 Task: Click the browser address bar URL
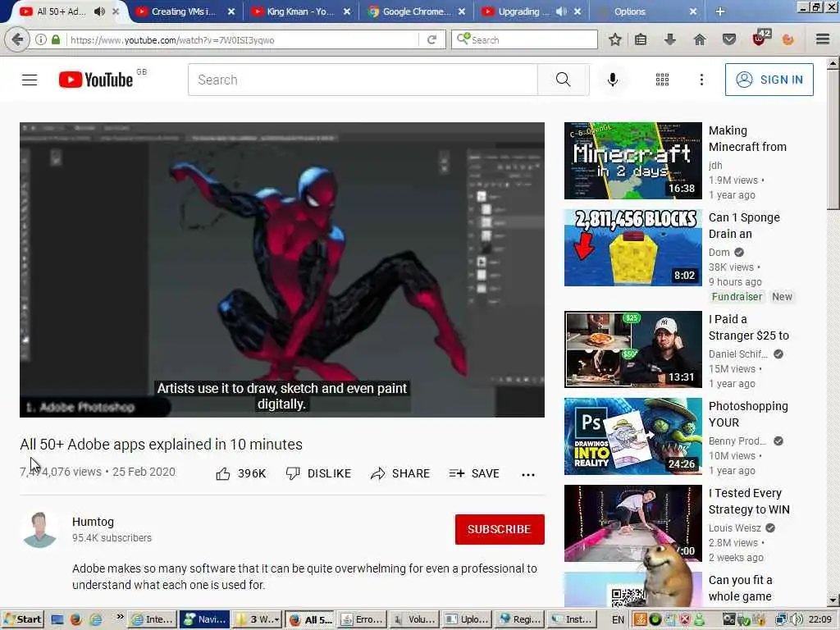[172, 39]
